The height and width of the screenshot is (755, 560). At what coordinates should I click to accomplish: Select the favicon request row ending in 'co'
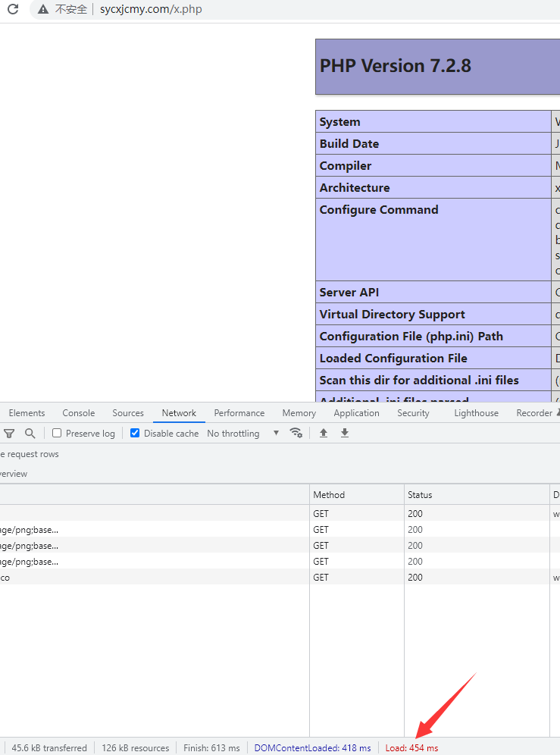click(x=152, y=578)
